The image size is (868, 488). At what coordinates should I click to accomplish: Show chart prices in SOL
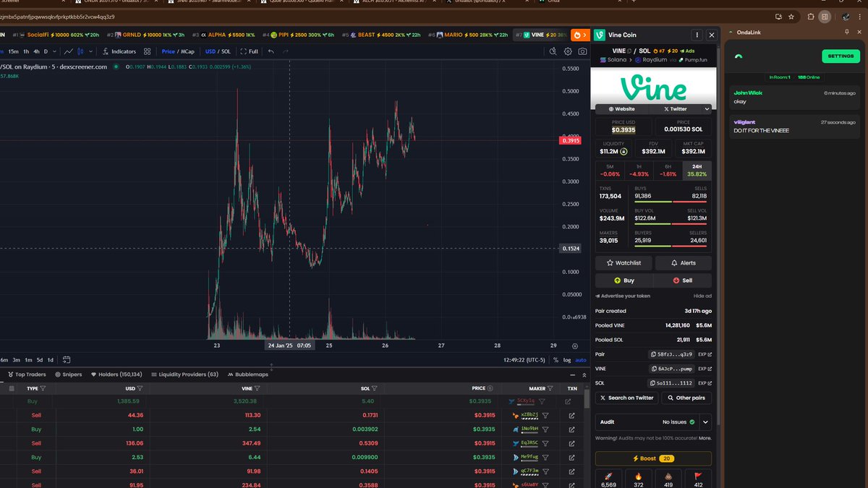click(x=226, y=51)
